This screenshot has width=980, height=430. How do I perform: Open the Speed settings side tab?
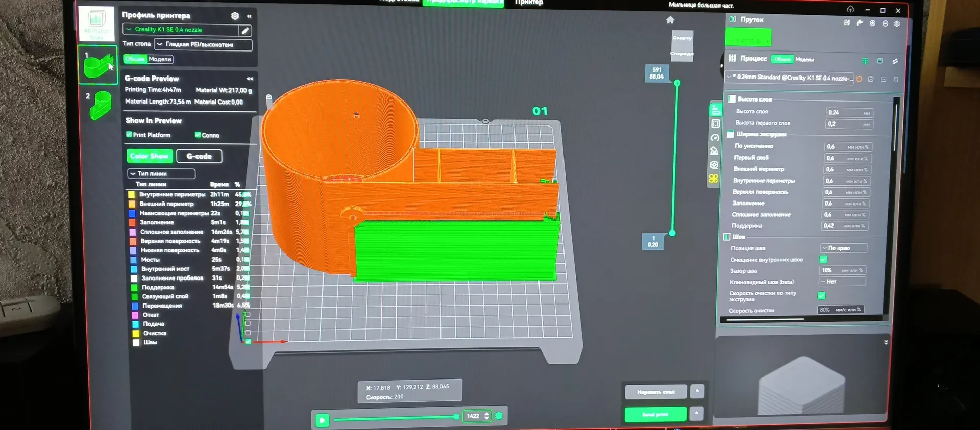click(x=715, y=137)
